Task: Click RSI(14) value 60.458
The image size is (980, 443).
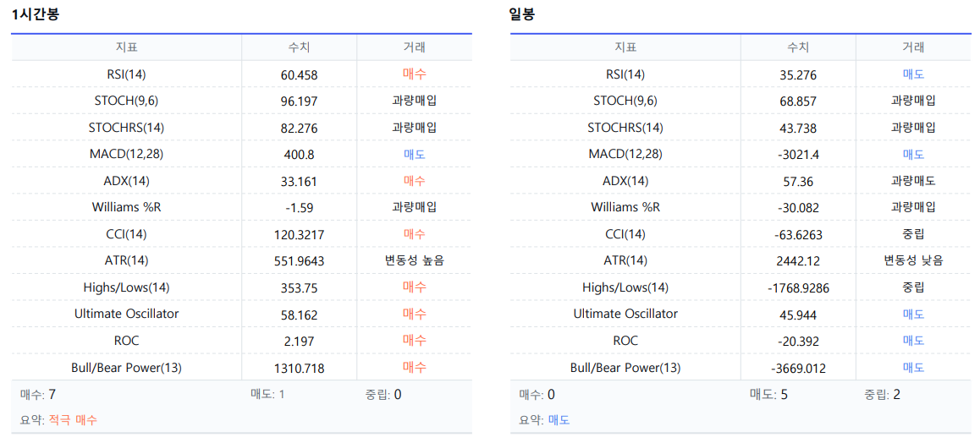Action: [300, 75]
